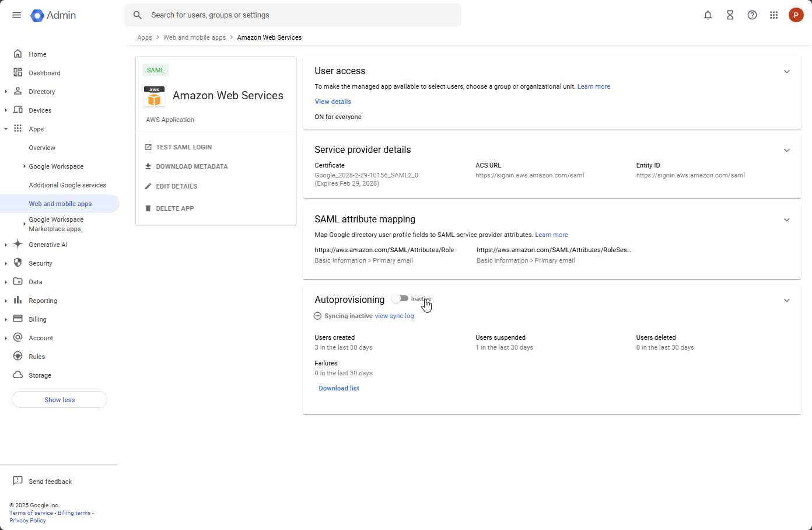Open Overview under Apps
Screen dimensions: 812x530
(x=42, y=148)
